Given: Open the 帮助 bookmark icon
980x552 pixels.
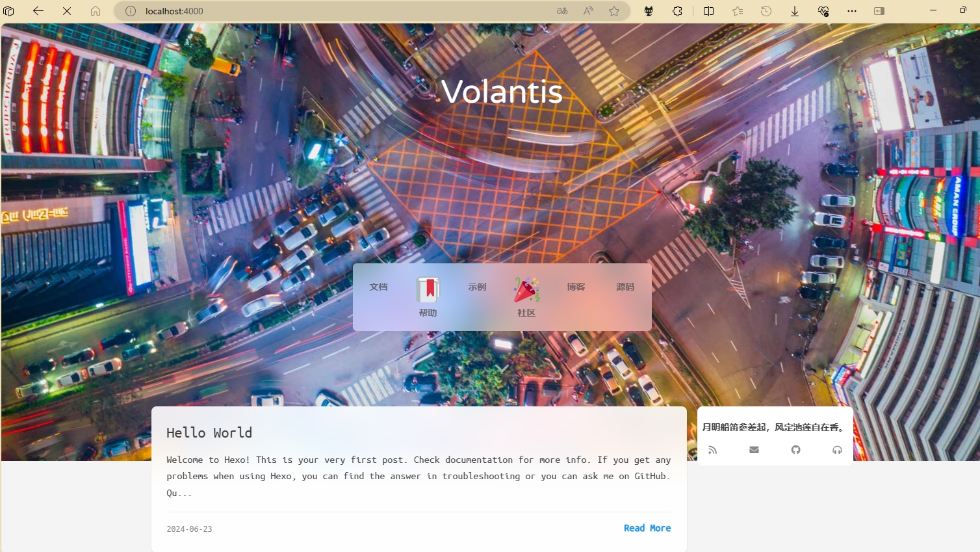Looking at the screenshot, I should (428, 290).
